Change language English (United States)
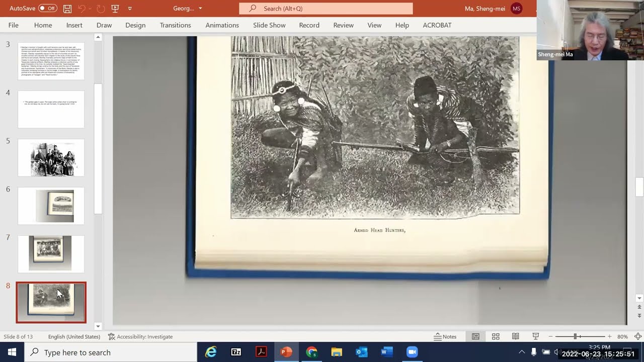The width and height of the screenshot is (644, 362). point(74,336)
